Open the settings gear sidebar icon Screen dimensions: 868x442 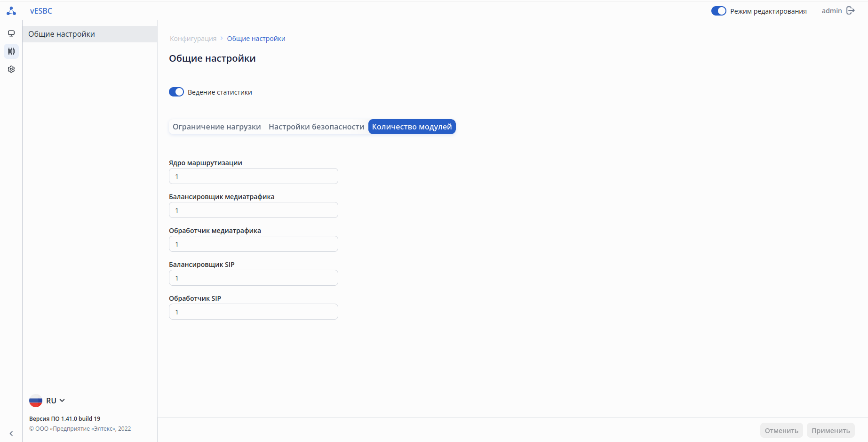[x=11, y=69]
